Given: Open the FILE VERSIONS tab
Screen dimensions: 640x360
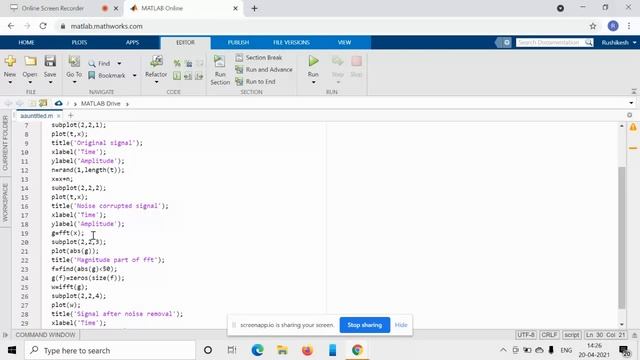Looking at the screenshot, I should pyautogui.click(x=291, y=42).
